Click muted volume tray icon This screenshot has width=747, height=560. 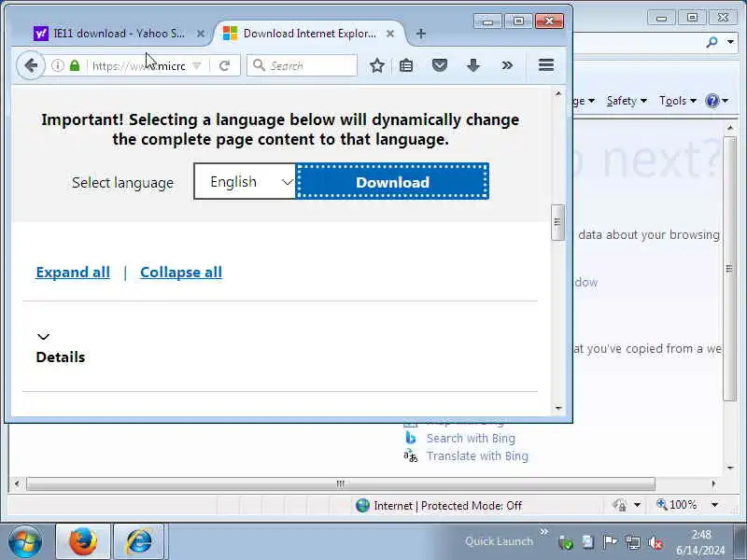655,542
